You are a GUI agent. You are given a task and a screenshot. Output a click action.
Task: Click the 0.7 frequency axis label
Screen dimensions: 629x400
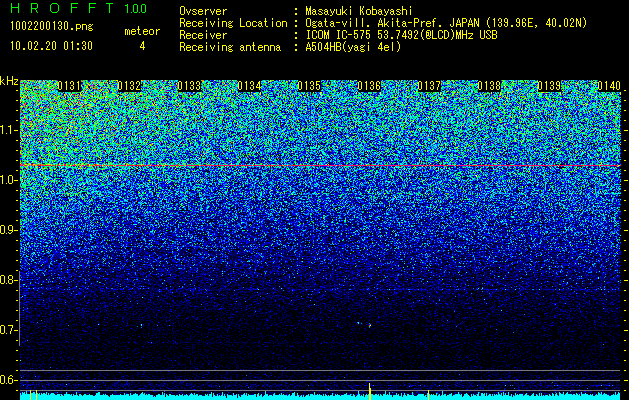[8, 330]
